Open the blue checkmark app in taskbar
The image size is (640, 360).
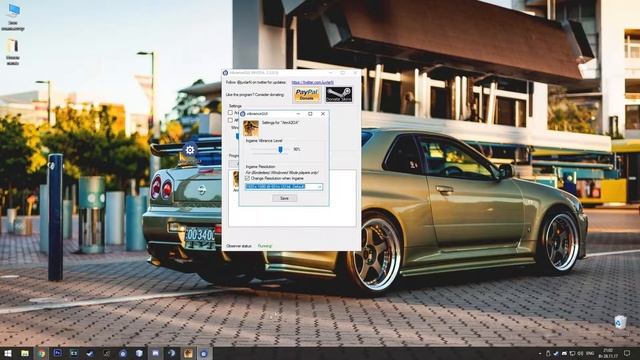click(90, 353)
